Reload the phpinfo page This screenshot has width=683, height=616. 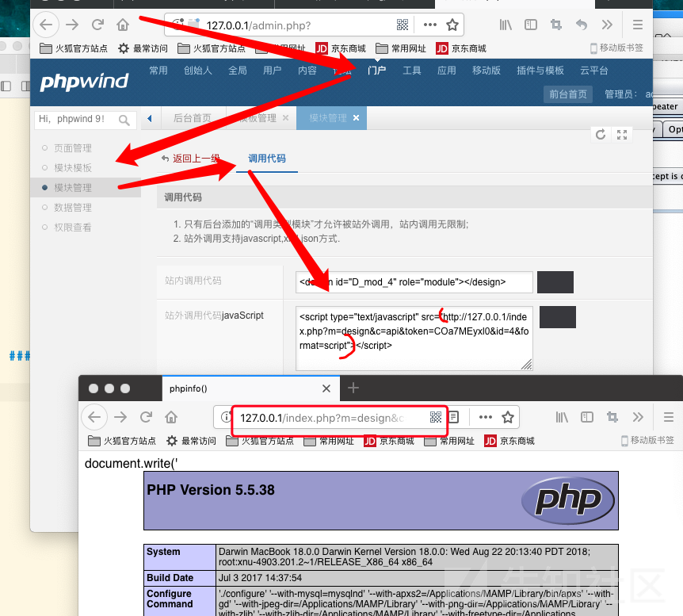pos(146,417)
